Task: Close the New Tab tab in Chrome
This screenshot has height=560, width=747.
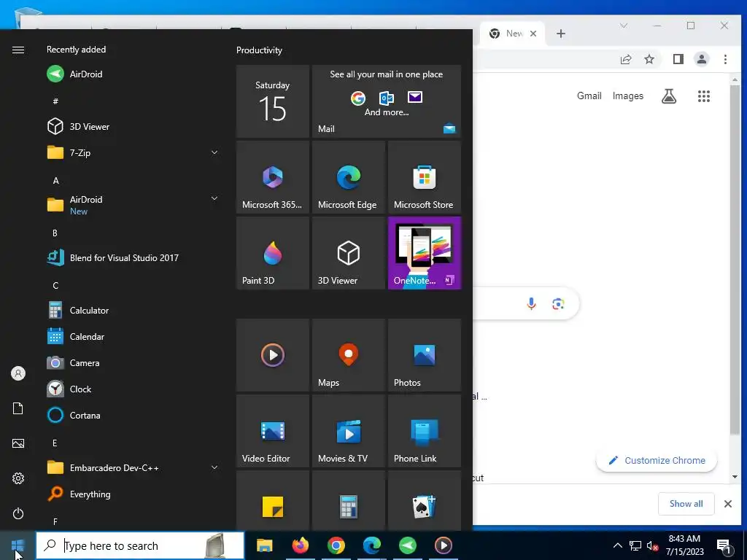Action: (x=533, y=34)
